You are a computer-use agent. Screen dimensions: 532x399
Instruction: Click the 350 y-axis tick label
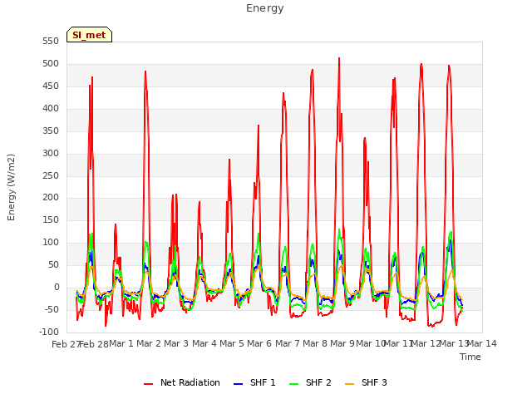coord(51,131)
